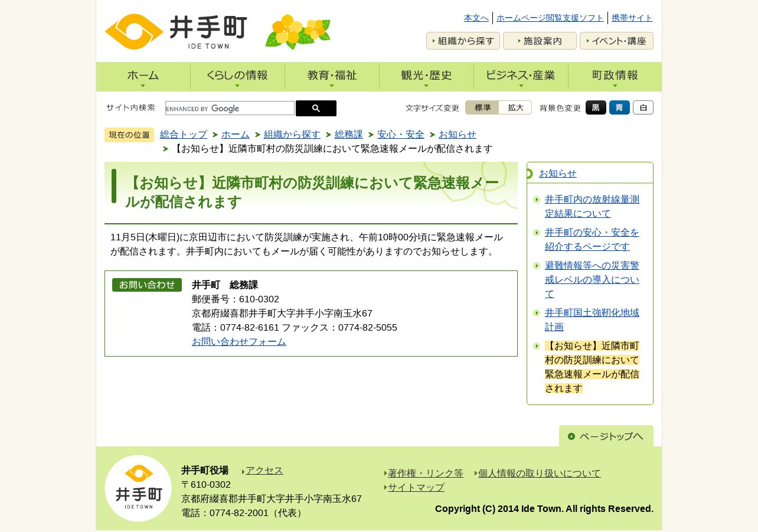The image size is (758, 532).
Task: Open 個人情報の取り扱いについて footer link
Action: (x=540, y=473)
